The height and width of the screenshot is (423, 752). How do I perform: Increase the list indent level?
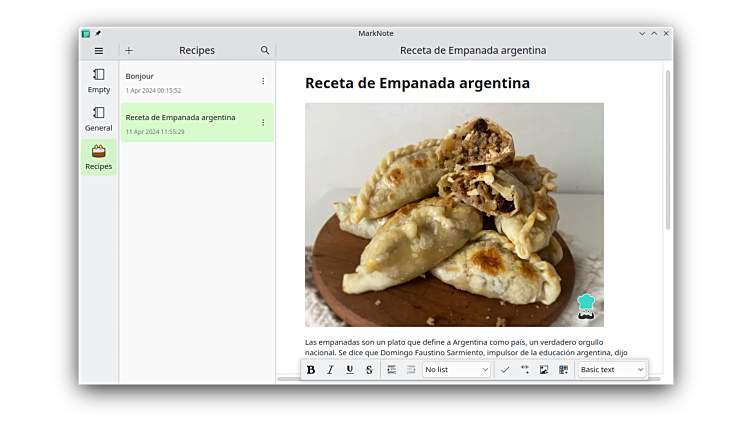[x=391, y=370]
